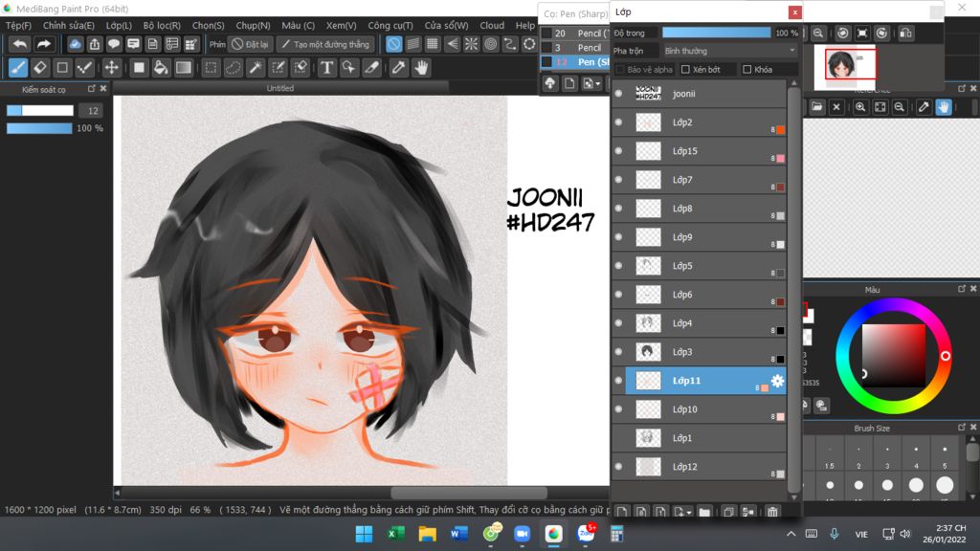Image resolution: width=980 pixels, height=551 pixels.
Task: Zoom in on the Reference panel
Action: click(860, 107)
